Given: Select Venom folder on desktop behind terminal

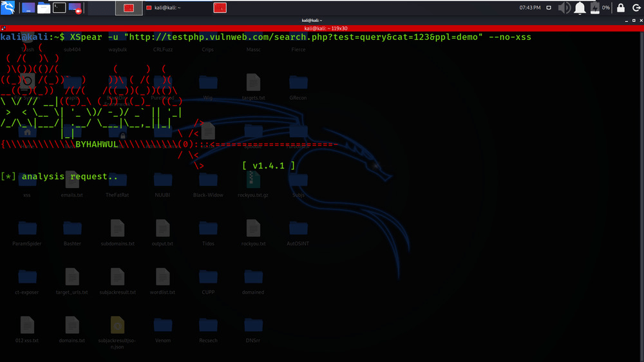Looking at the screenshot, I should (163, 330).
